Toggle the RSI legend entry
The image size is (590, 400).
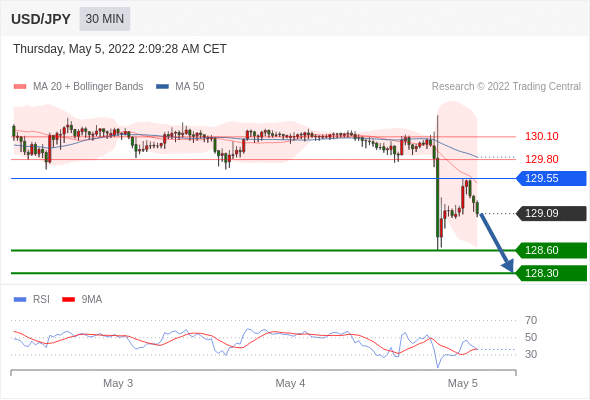pyautogui.click(x=32, y=300)
